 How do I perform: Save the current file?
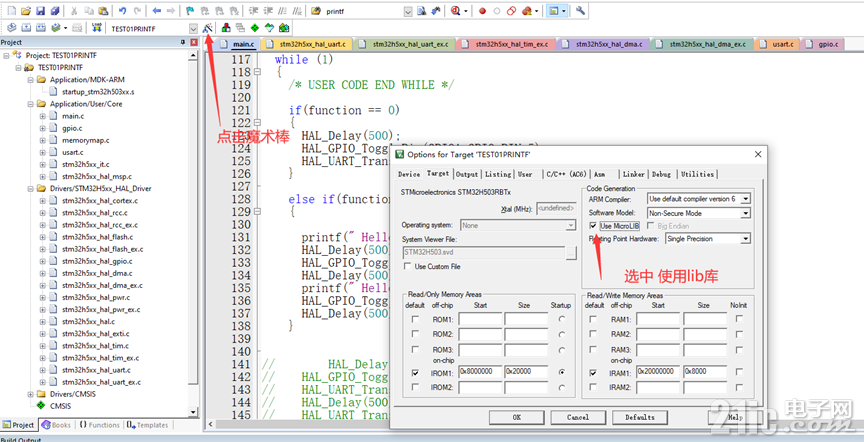pyautogui.click(x=40, y=10)
